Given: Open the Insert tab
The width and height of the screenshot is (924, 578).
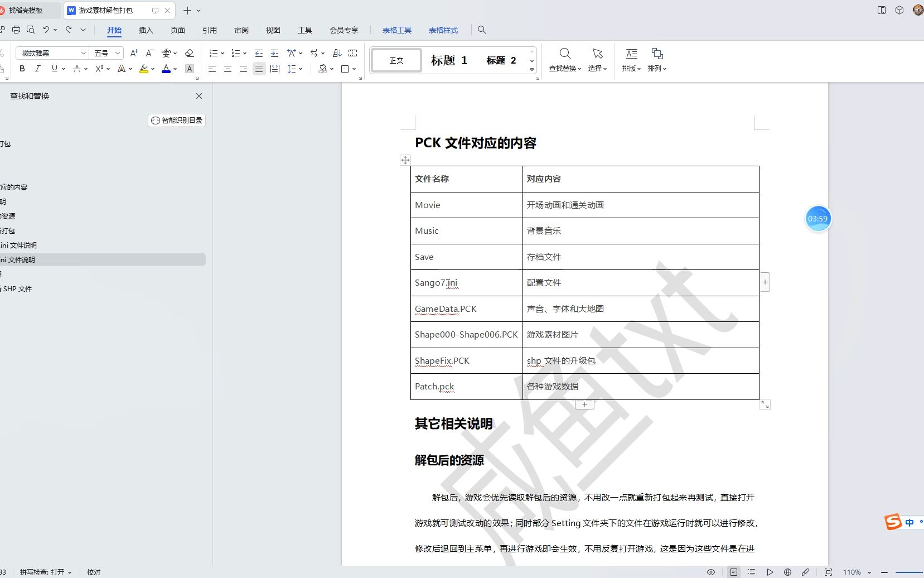Looking at the screenshot, I should point(146,30).
